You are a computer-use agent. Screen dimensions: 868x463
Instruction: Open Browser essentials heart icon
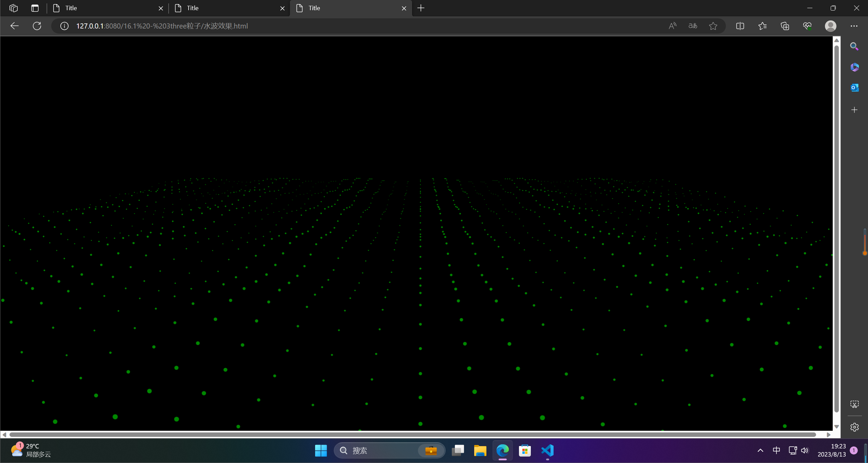click(x=807, y=26)
